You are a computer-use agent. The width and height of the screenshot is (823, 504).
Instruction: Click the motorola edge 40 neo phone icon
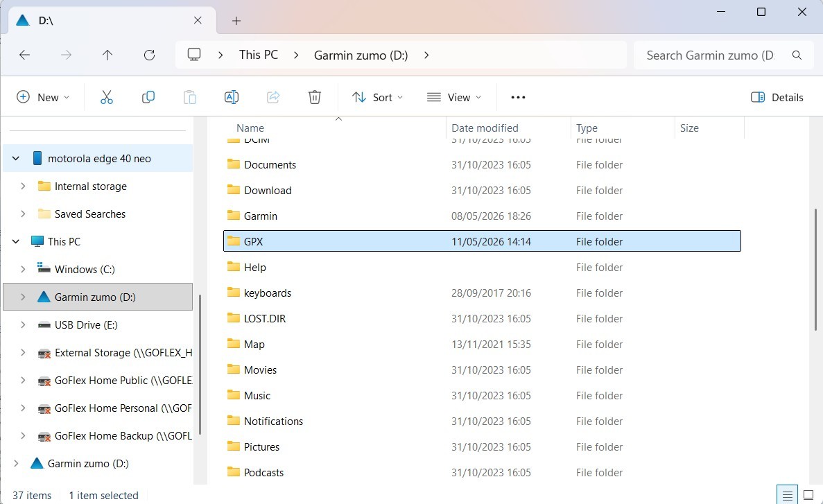[x=37, y=158]
